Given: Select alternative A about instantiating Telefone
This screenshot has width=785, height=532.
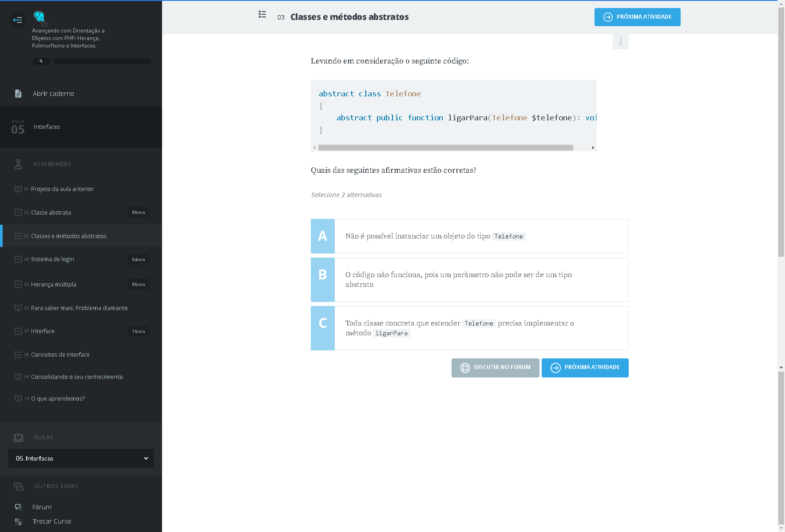Looking at the screenshot, I should [469, 236].
